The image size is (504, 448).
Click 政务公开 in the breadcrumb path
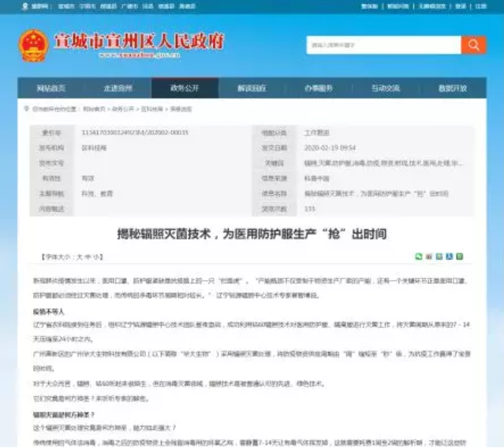pos(122,109)
